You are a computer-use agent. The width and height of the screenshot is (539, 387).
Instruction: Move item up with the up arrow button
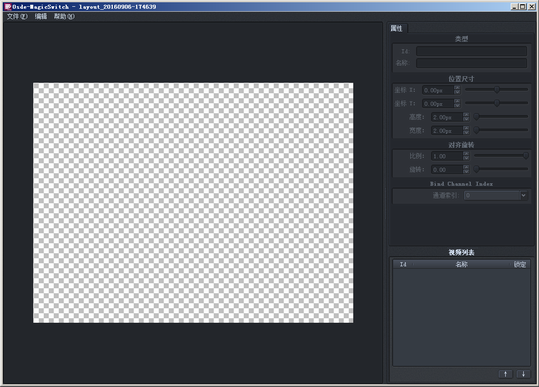[505, 374]
